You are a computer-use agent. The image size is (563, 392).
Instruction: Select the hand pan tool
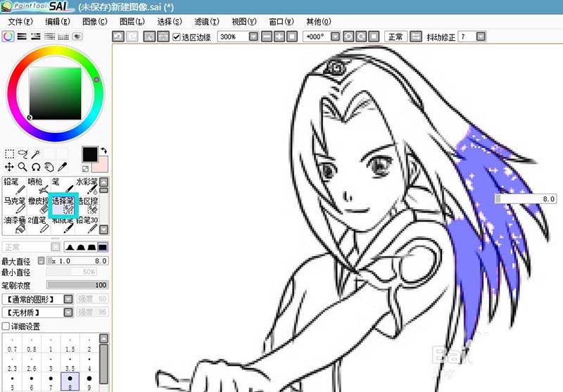tap(49, 167)
